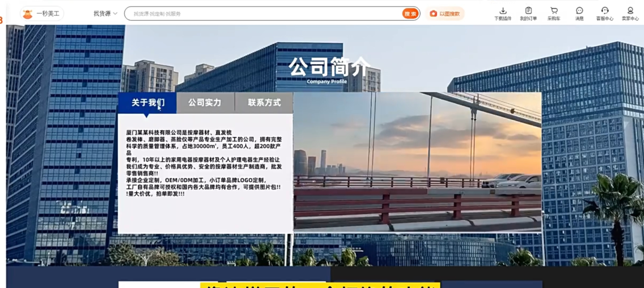Click the partial orange logo at left edge
The width and height of the screenshot is (644, 288).
pyautogui.click(x=1, y=20)
